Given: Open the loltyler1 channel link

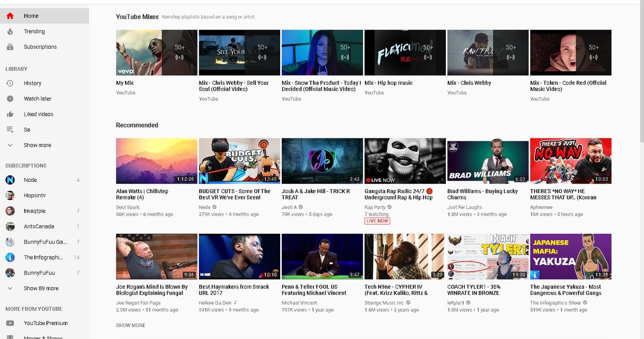Looking at the screenshot, I should [457, 303].
